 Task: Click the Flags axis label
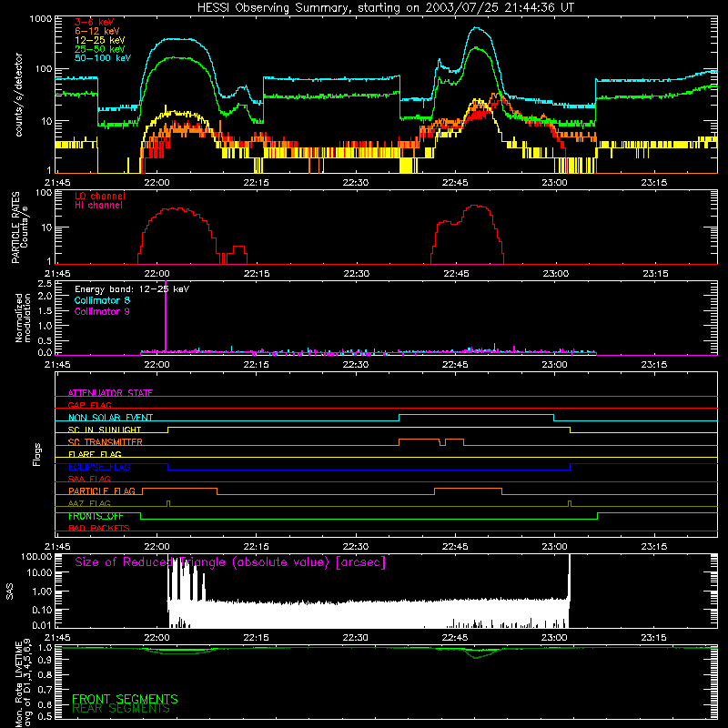pyautogui.click(x=37, y=454)
